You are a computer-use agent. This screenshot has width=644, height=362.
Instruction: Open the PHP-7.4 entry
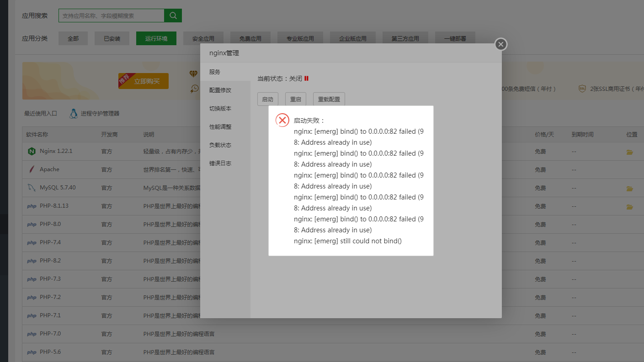click(x=50, y=242)
